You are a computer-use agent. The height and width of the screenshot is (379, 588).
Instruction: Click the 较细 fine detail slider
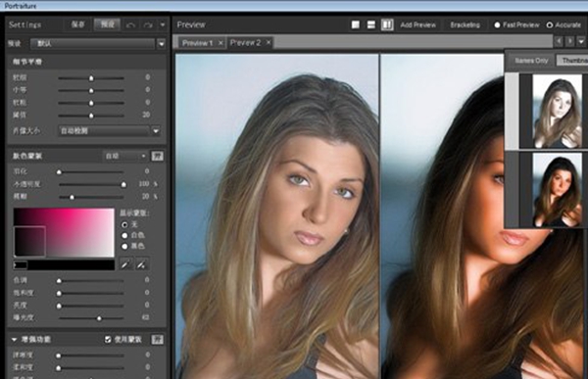91,78
